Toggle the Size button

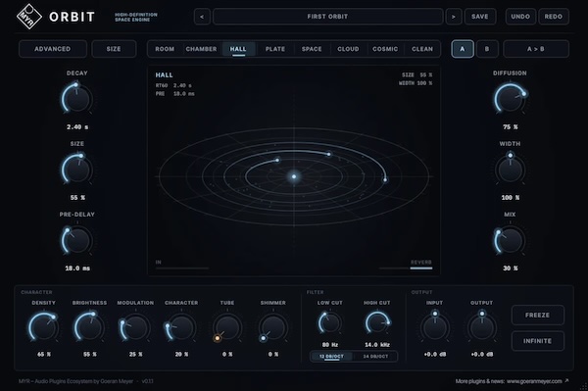tap(114, 49)
